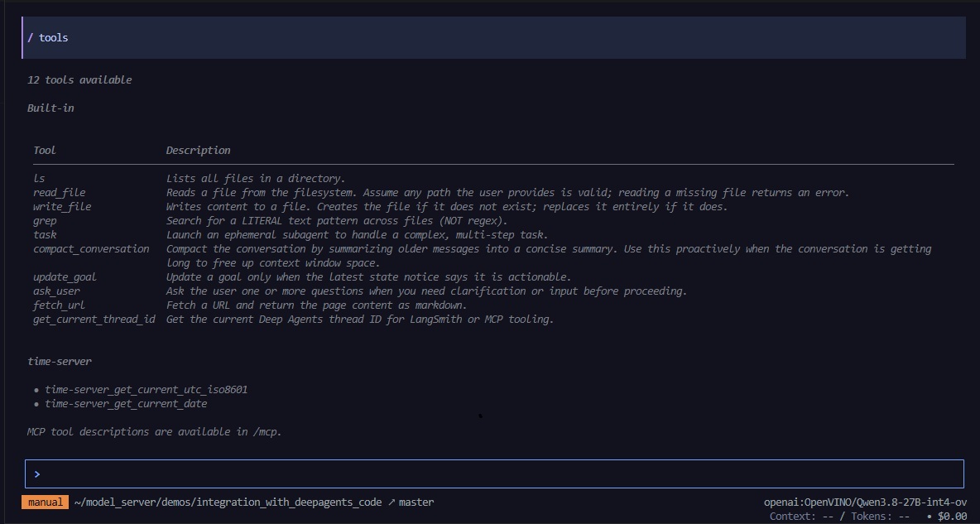Click 'Compact the conversation by summarizing' description
The height and width of the screenshot is (524, 980).
[x=549, y=256]
